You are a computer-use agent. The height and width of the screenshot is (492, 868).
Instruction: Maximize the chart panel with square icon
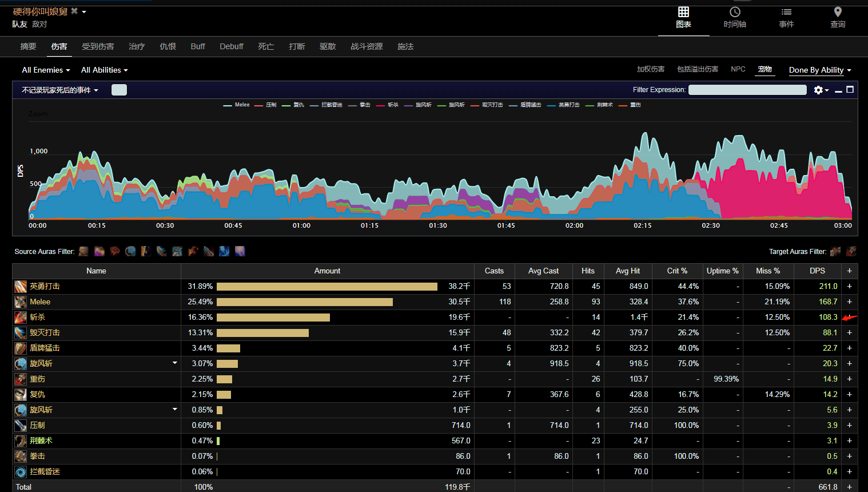click(x=850, y=89)
